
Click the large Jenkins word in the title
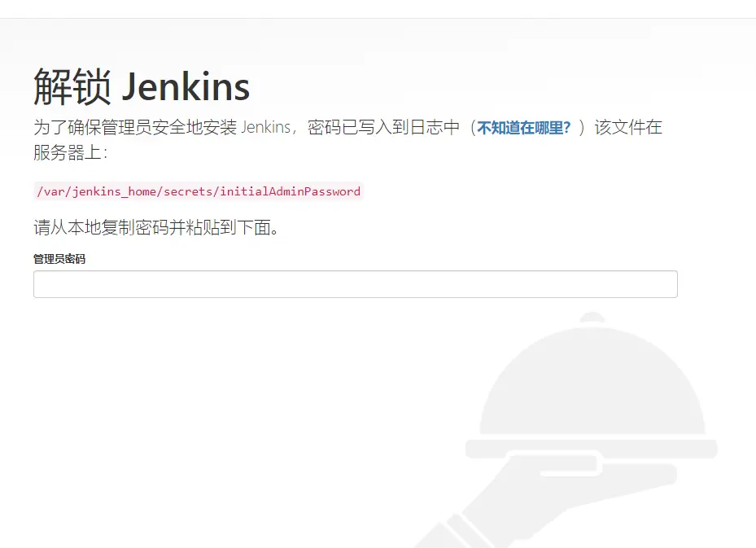[x=186, y=87]
